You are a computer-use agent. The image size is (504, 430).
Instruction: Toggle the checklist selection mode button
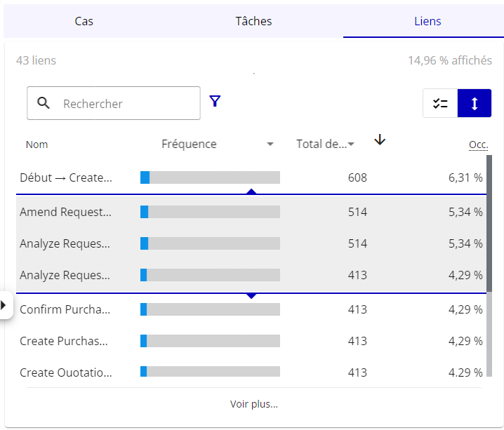(440, 104)
